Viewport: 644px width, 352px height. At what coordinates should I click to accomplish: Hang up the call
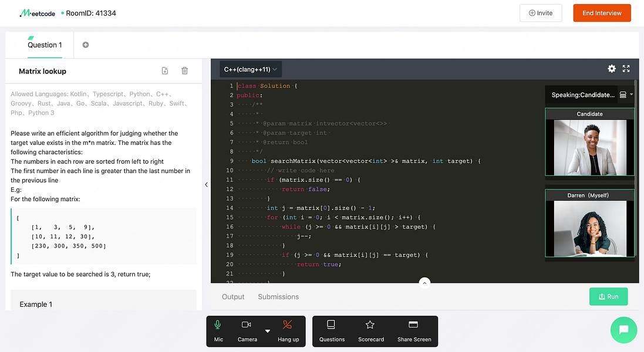click(x=288, y=331)
